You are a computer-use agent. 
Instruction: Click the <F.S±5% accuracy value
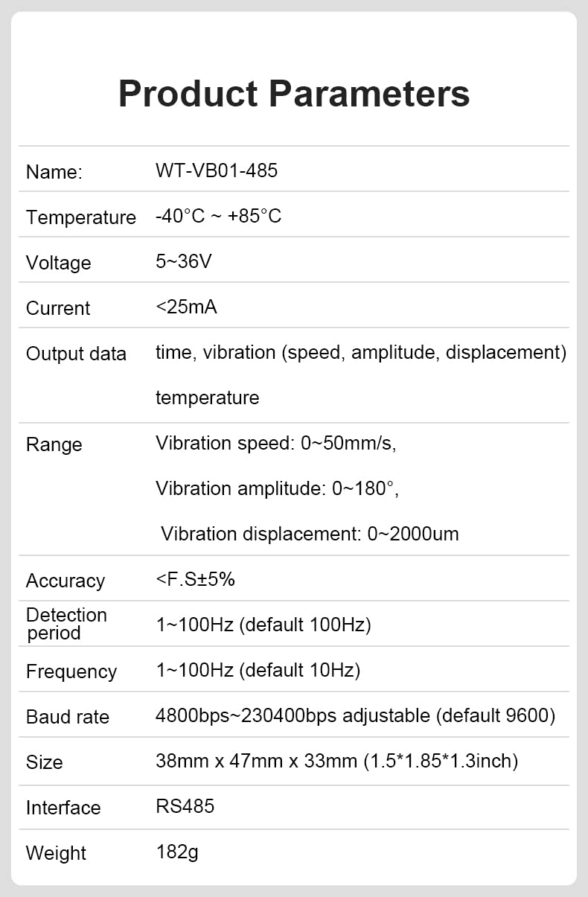pos(195,579)
